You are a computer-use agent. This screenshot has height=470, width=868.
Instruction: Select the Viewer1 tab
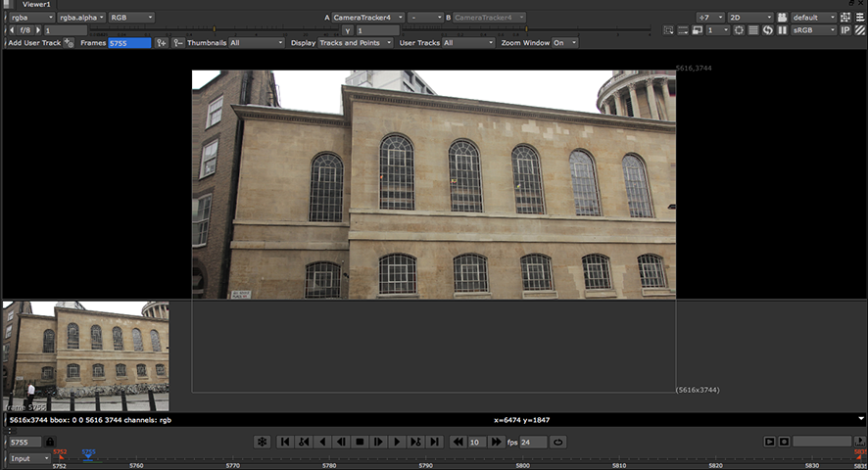pyautogui.click(x=36, y=5)
